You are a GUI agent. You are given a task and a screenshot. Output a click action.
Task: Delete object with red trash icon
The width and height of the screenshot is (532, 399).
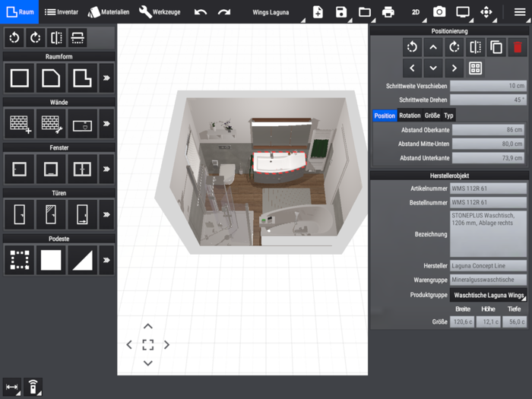click(518, 47)
